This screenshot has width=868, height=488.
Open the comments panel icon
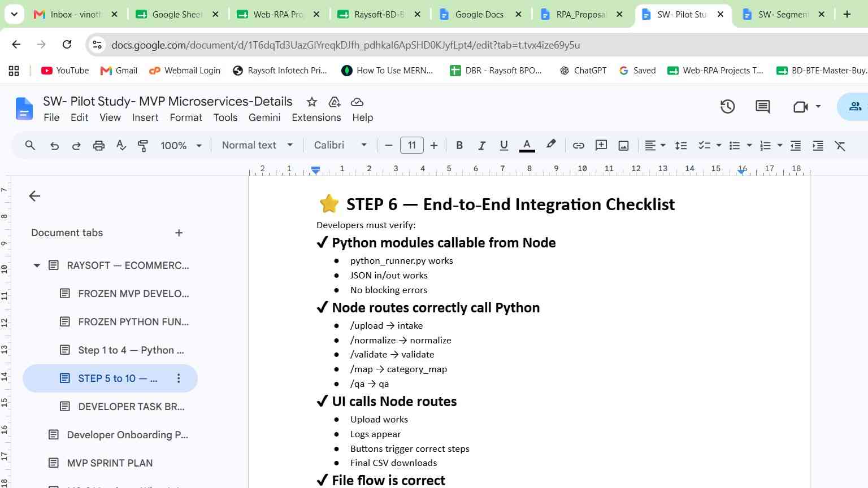(763, 106)
